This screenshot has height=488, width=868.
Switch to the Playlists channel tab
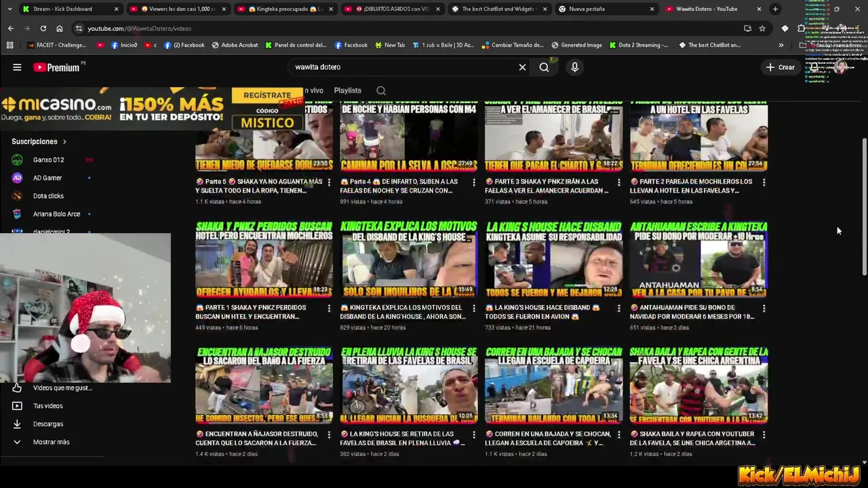click(347, 90)
